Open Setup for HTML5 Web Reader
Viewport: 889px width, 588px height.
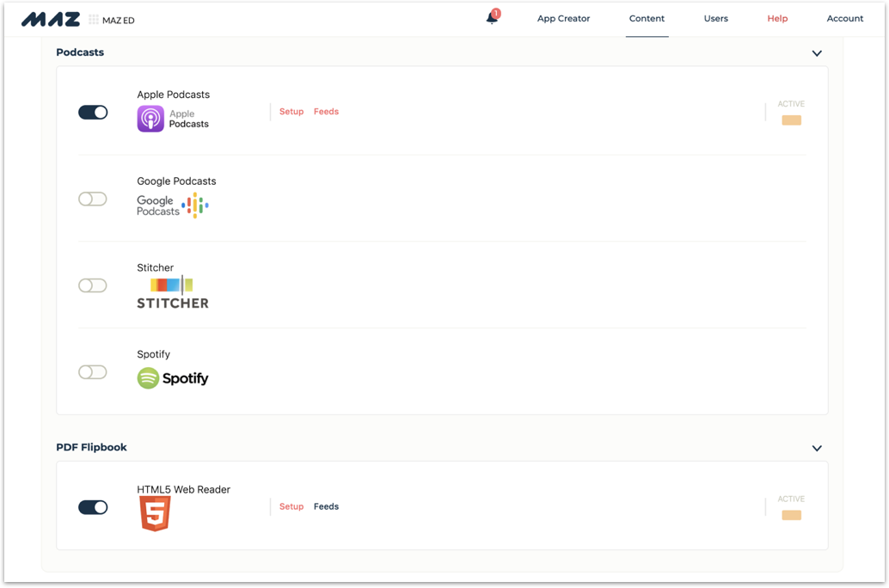point(291,506)
